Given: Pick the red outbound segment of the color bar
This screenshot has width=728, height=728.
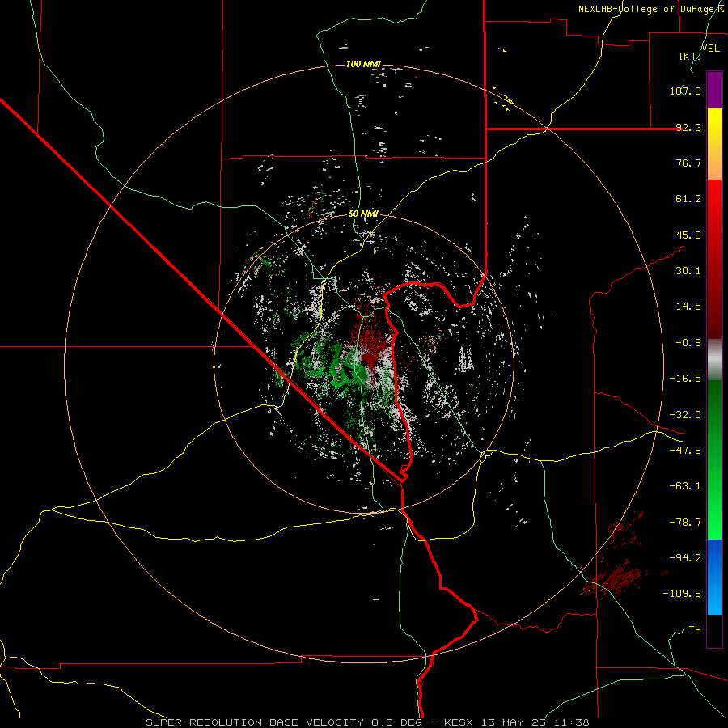Looking at the screenshot, I should (714, 259).
